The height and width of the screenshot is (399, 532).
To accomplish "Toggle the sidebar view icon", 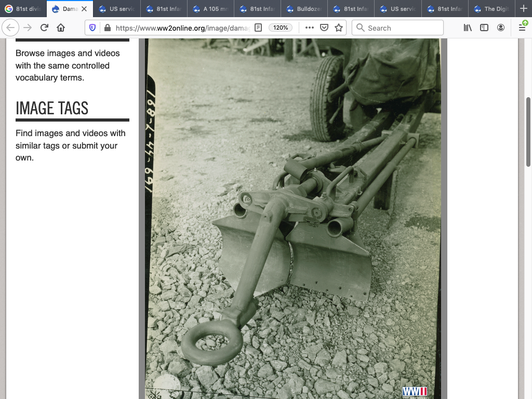I will point(484,28).
